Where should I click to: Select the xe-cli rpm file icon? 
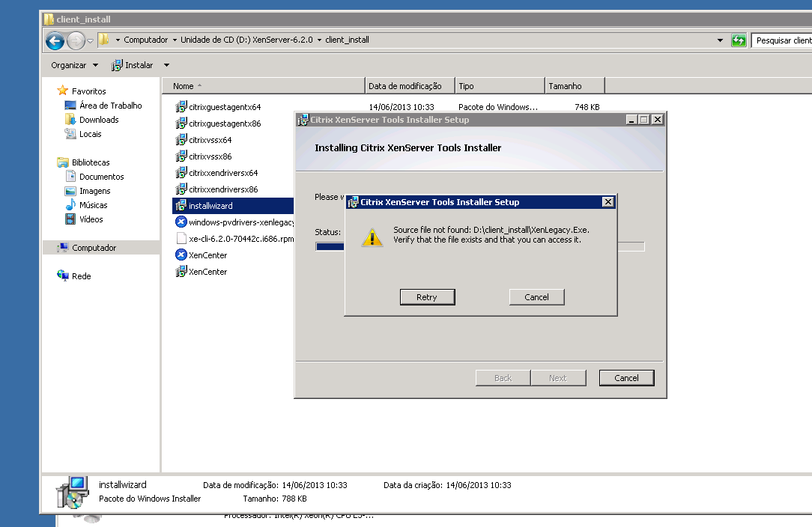click(181, 239)
